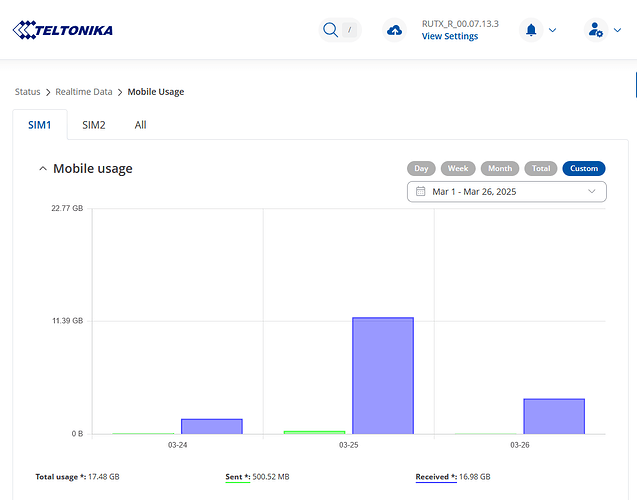Click the 16.98 GB received value
The image size is (637, 500).
click(x=474, y=477)
